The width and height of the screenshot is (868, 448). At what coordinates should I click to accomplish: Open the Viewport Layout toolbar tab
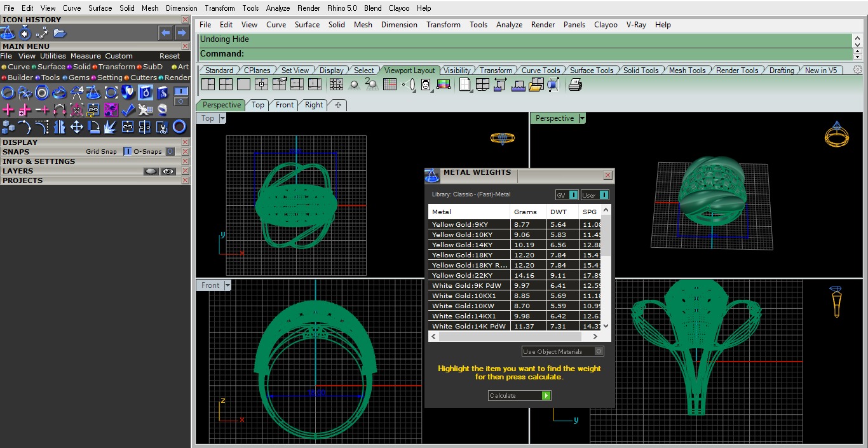(x=409, y=71)
